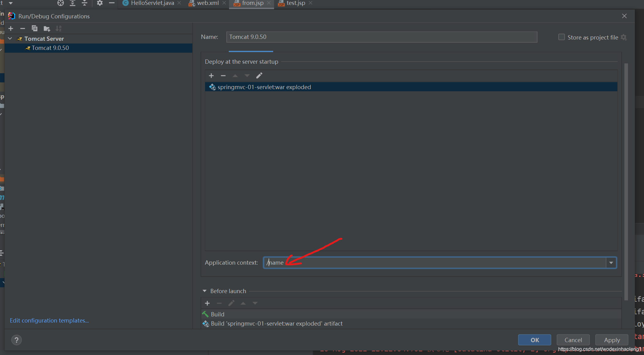Close the from.jsp tab
This screenshot has width=644, height=355.
pos(269,3)
